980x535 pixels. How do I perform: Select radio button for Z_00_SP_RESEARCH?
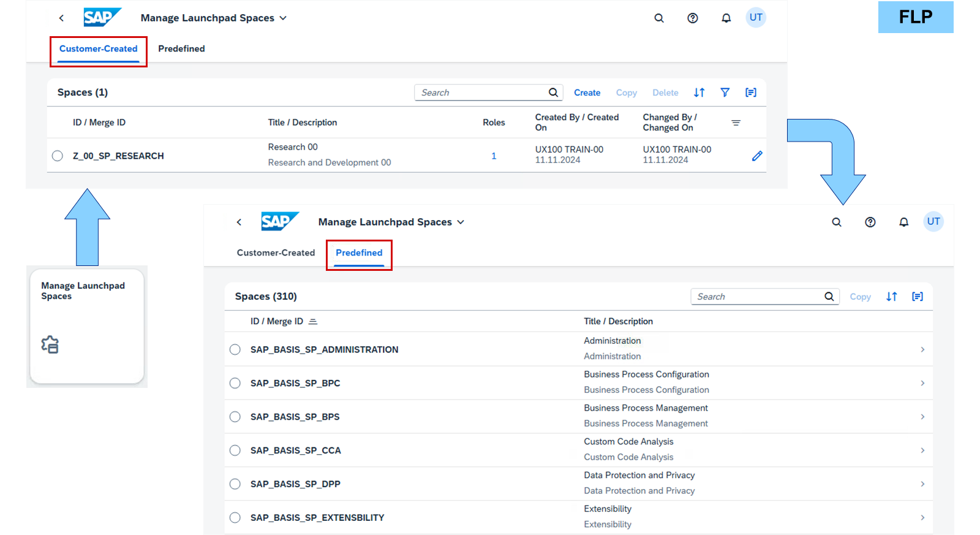(58, 156)
